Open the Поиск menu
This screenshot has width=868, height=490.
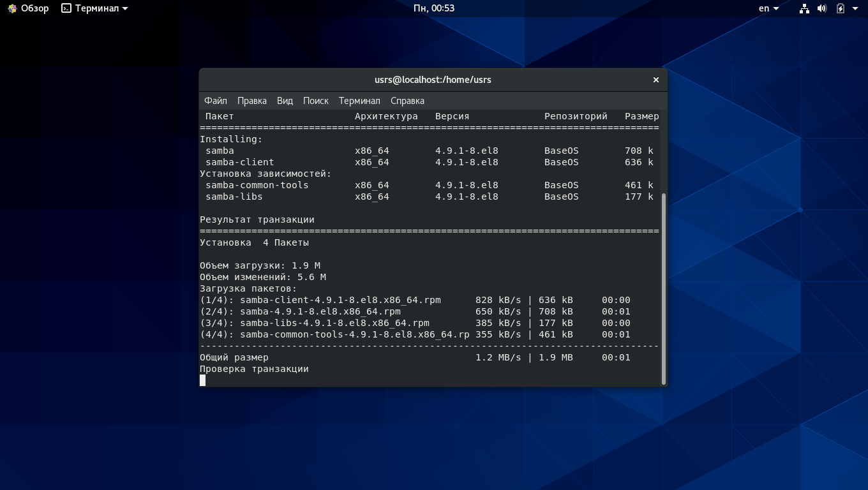tap(315, 101)
